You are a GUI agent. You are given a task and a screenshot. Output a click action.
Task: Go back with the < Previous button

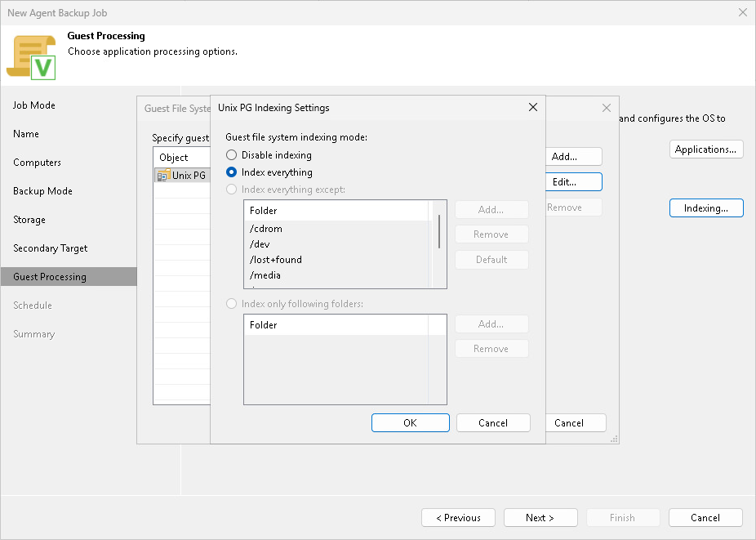458,518
